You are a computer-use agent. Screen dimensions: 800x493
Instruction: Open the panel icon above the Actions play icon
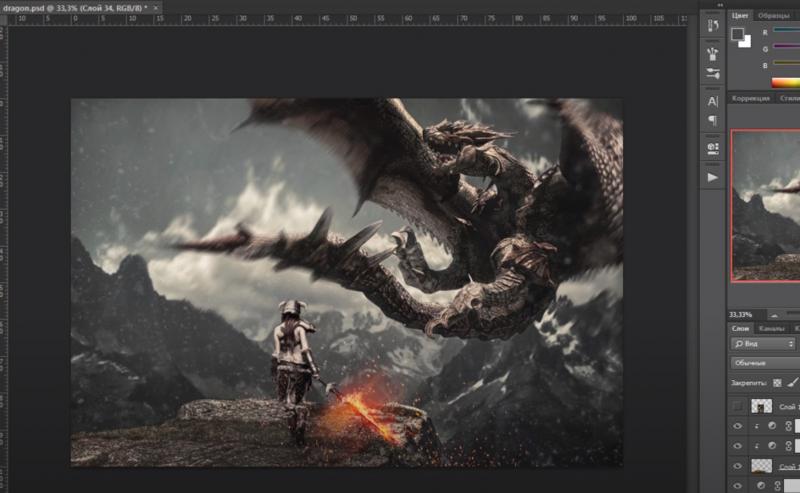(713, 149)
